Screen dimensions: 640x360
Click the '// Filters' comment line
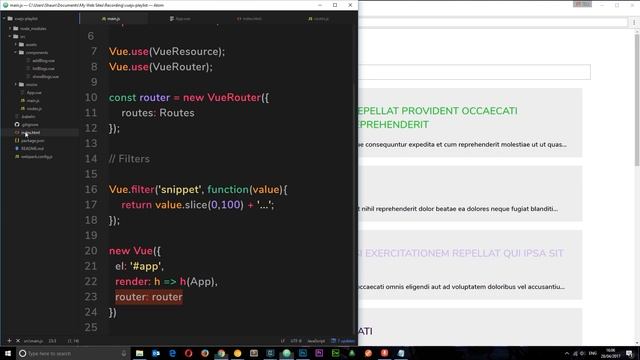[129, 159]
